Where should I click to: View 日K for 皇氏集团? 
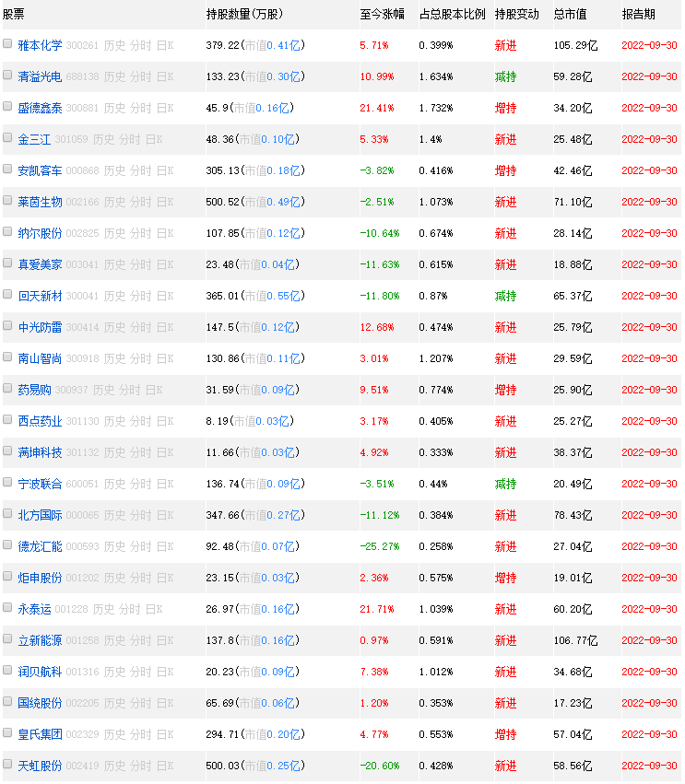click(x=165, y=734)
